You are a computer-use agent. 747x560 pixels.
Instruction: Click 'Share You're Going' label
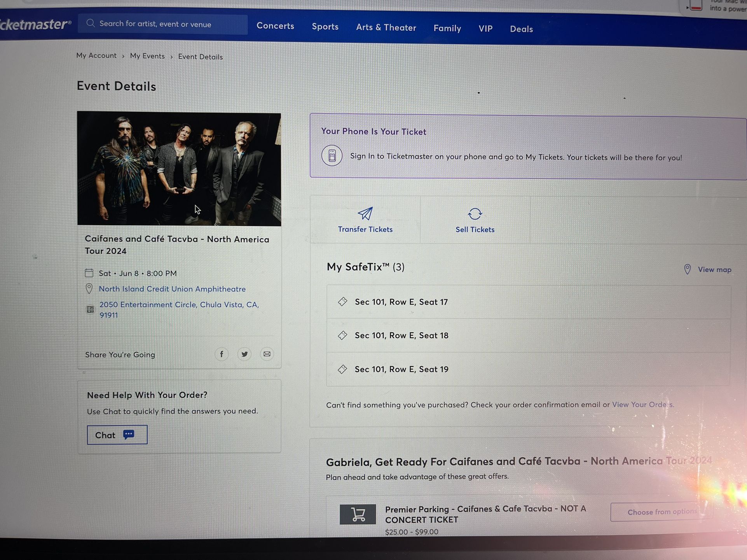pos(120,355)
